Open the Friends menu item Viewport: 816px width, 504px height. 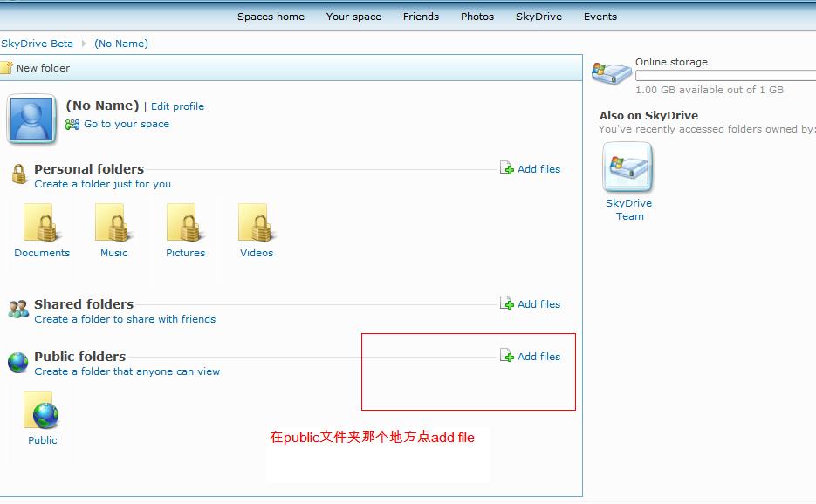[x=421, y=17]
